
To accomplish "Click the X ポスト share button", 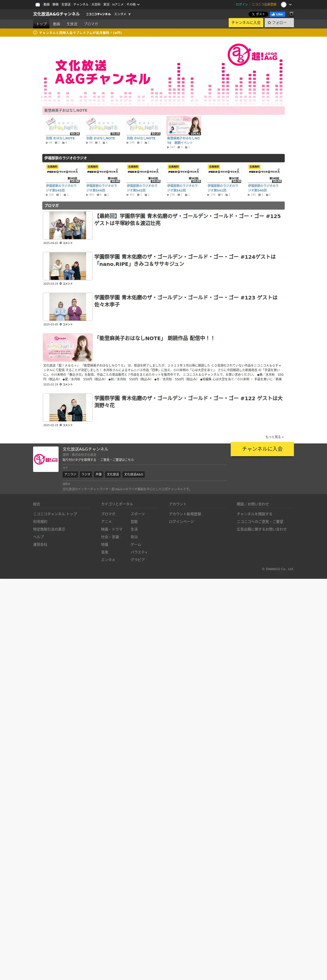I will coord(258,14).
